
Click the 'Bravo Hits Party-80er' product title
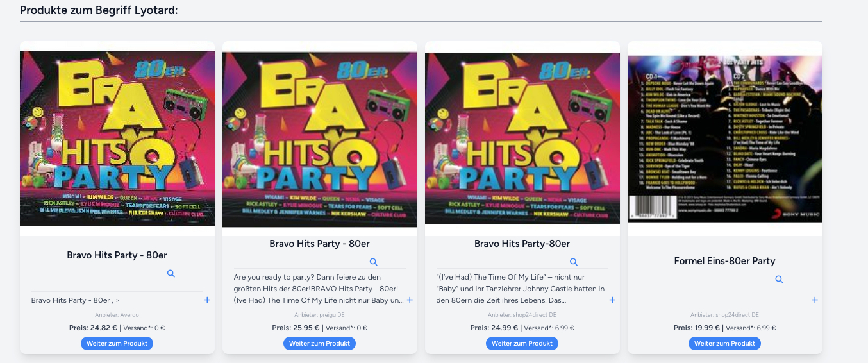[522, 244]
